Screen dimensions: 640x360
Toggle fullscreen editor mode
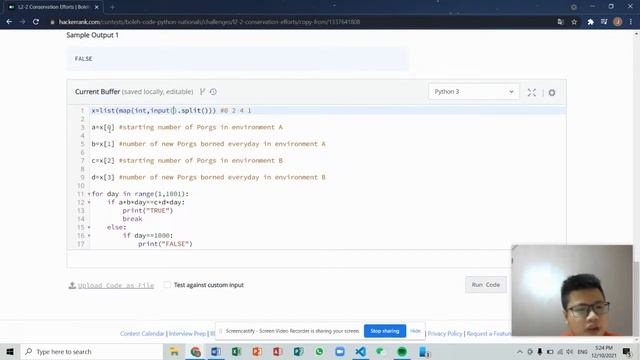[x=531, y=93]
